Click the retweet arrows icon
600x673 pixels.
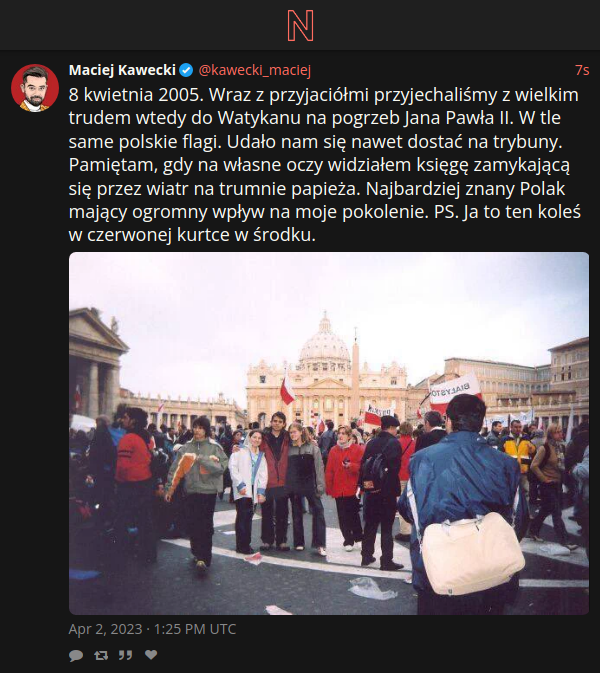click(x=101, y=655)
